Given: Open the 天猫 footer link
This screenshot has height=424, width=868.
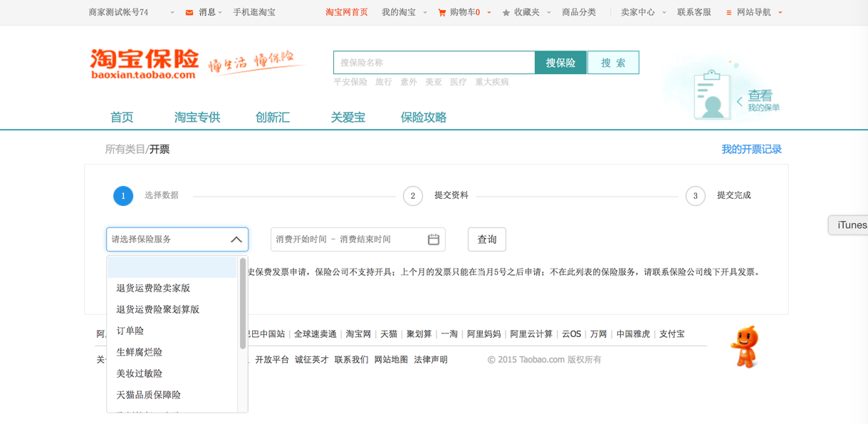Looking at the screenshot, I should point(389,334).
